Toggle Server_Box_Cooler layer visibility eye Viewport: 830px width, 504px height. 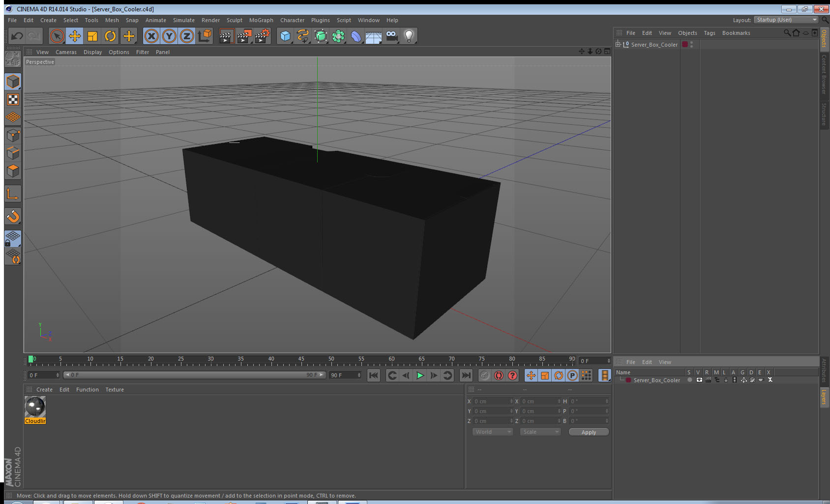(699, 380)
